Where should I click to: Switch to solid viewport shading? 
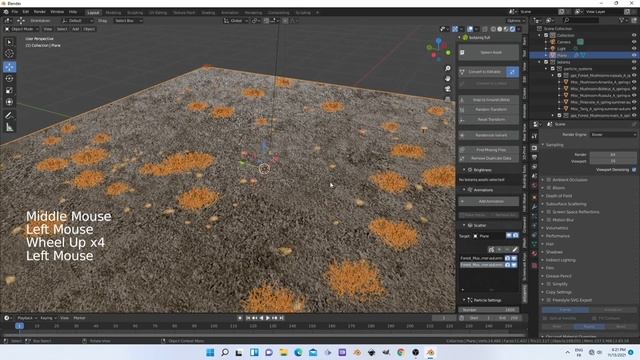pyautogui.click(x=500, y=29)
